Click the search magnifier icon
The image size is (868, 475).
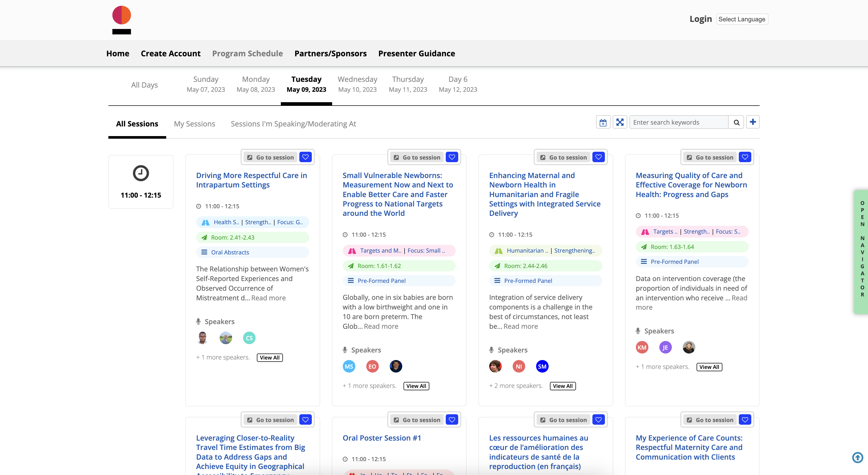coord(736,122)
